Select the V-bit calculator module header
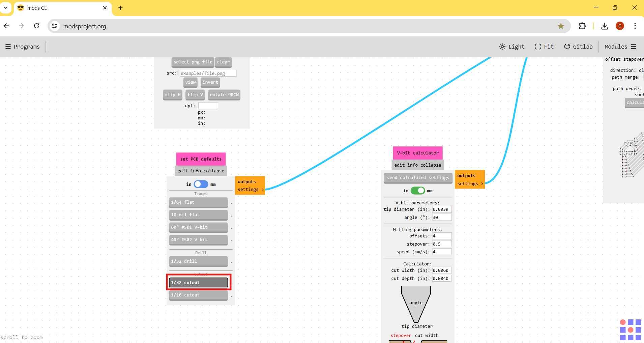This screenshot has height=343, width=644. (x=418, y=153)
